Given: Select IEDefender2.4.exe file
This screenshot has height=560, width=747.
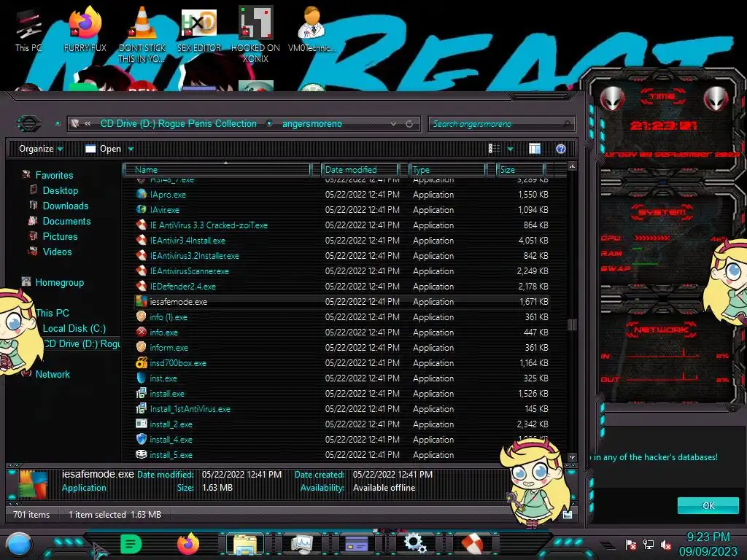Looking at the screenshot, I should (x=183, y=286).
